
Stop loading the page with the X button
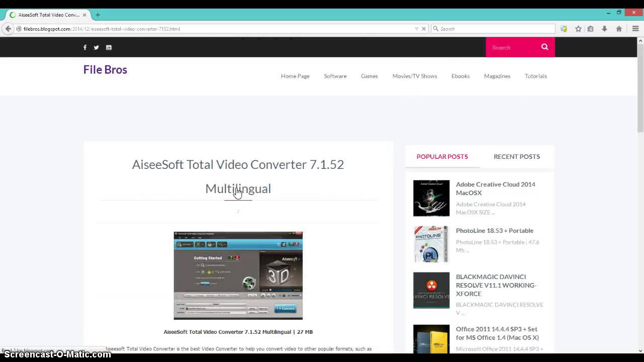[x=424, y=29]
